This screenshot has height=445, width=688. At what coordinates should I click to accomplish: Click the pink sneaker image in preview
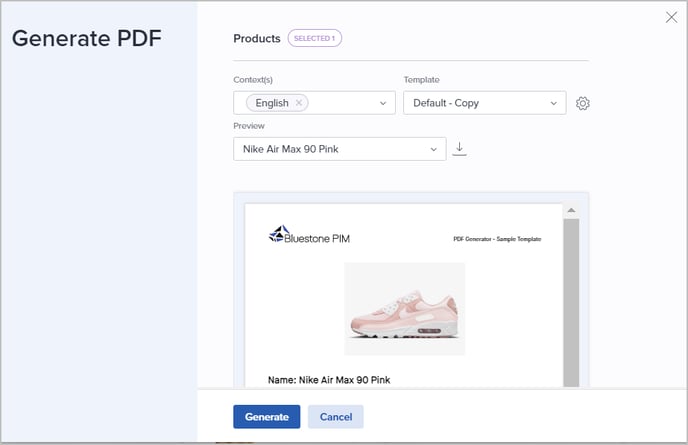404,309
